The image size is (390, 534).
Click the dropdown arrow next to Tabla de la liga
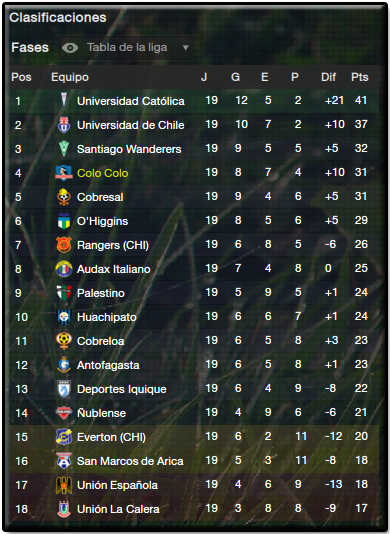185,48
